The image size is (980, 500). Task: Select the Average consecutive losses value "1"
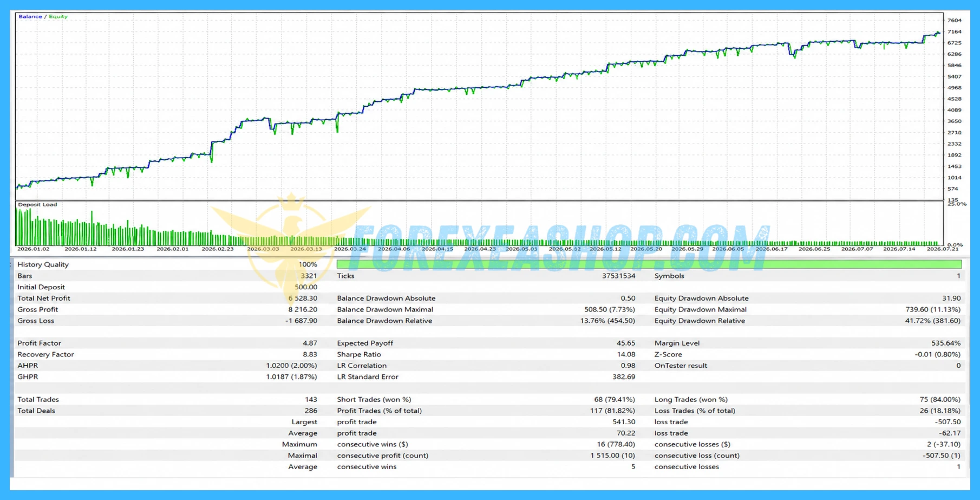coord(958,467)
